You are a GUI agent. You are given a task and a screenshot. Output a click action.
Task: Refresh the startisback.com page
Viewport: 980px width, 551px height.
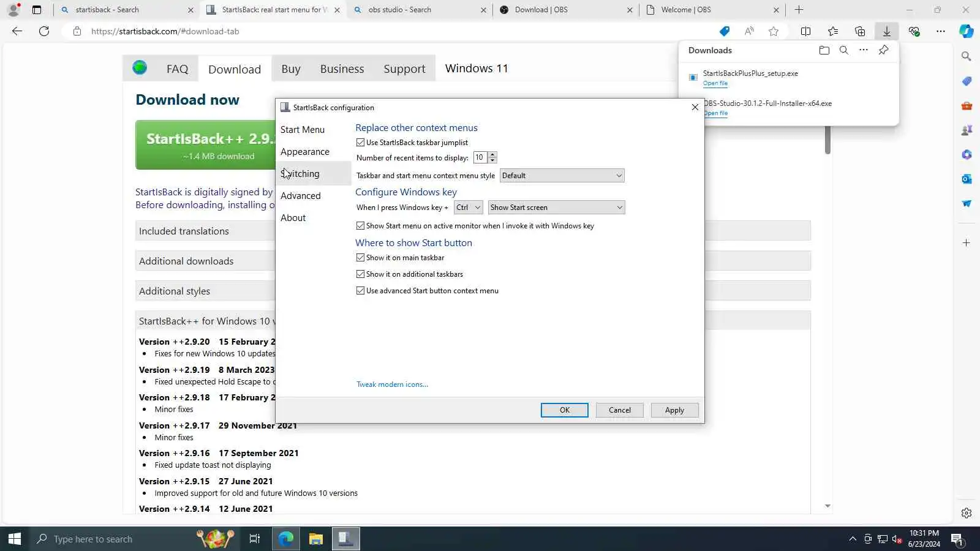44,31
